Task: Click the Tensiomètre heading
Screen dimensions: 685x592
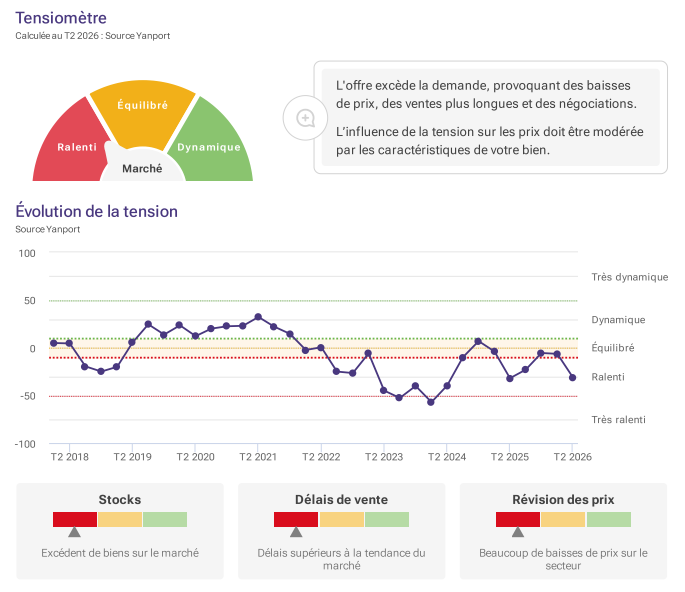Action: (61, 18)
